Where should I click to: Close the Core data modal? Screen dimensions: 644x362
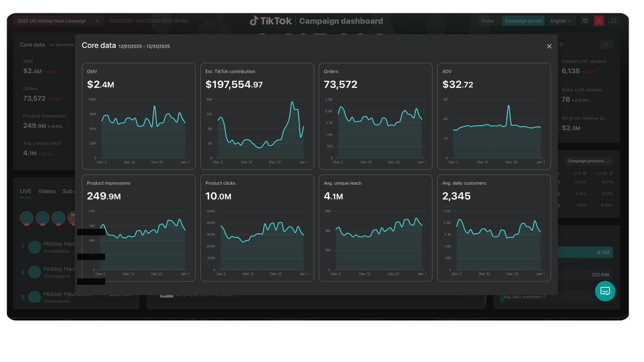pos(549,46)
